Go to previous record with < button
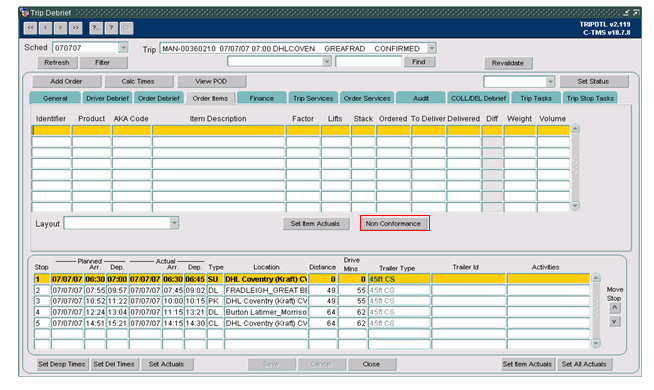Image resolution: width=654 pixels, height=390 pixels. (x=45, y=28)
